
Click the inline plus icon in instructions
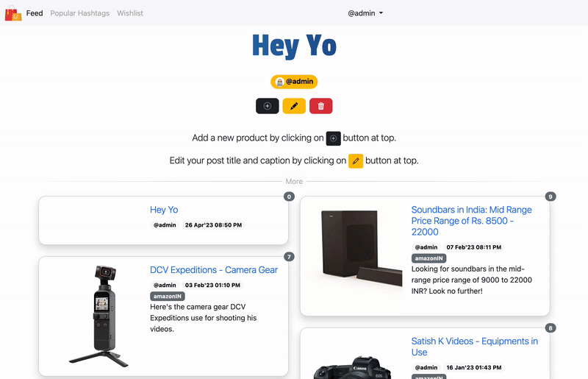point(334,138)
